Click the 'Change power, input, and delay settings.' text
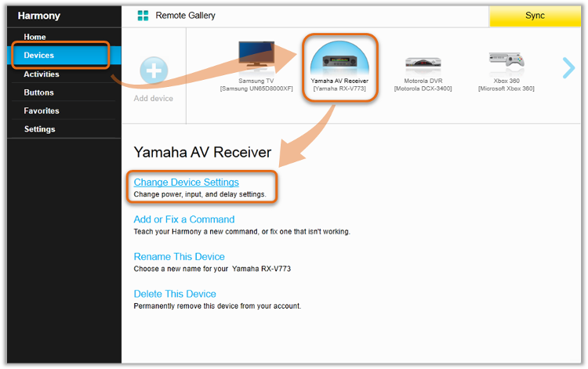Viewport: 588px width, 369px height. click(x=200, y=194)
